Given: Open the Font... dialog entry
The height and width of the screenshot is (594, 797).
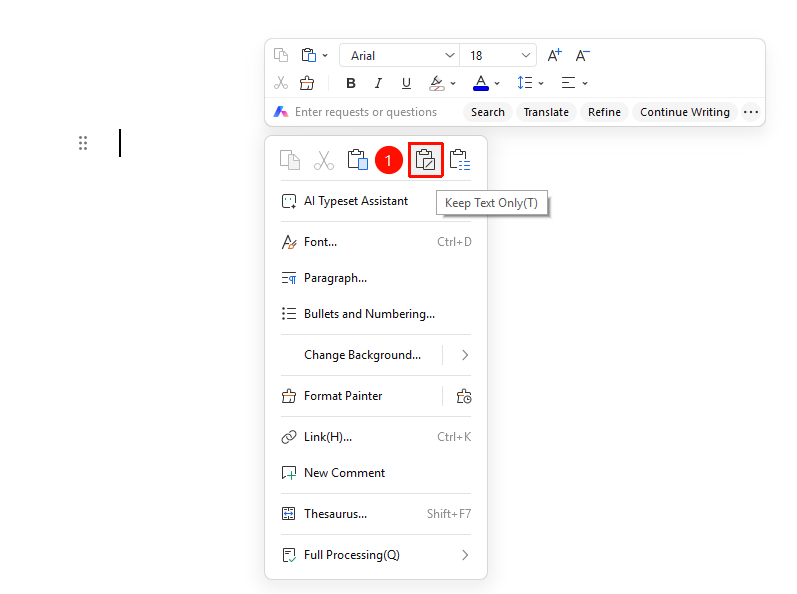Looking at the screenshot, I should [376, 242].
